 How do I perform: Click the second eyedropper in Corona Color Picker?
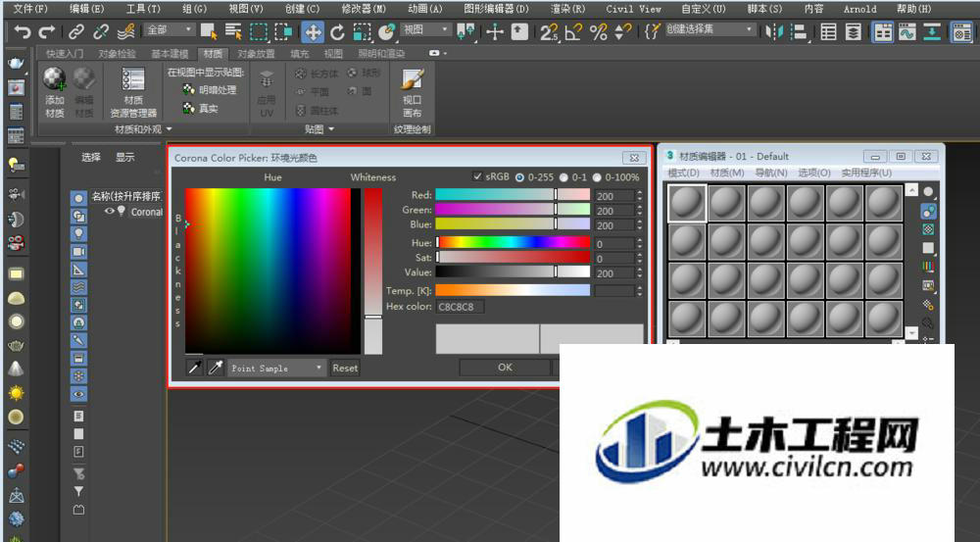tap(216, 368)
